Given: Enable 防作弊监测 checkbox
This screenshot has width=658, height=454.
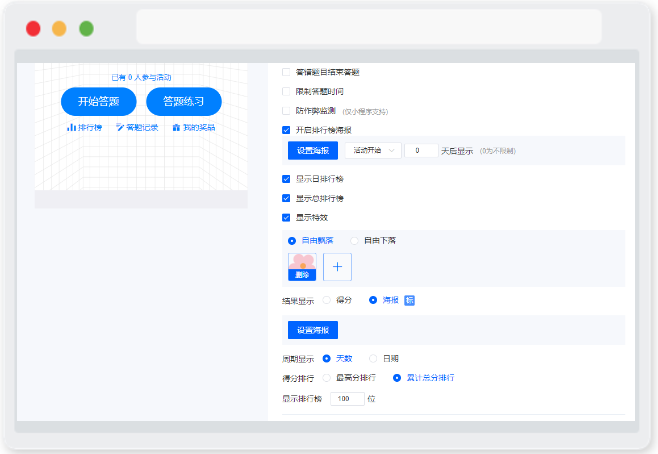Looking at the screenshot, I should pos(286,111).
